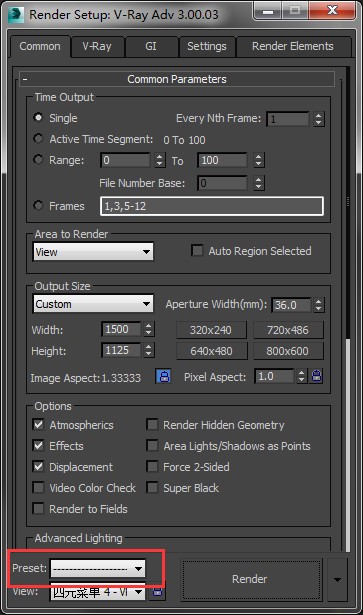Choose the 640x480 preset size
Screen dimensions: 363x615
[x=212, y=351]
